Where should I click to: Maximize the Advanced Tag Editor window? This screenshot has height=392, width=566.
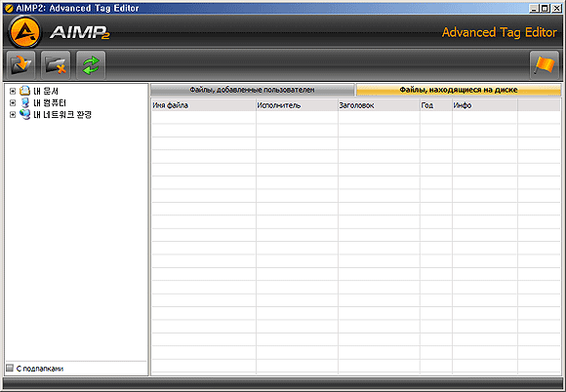[546, 9]
